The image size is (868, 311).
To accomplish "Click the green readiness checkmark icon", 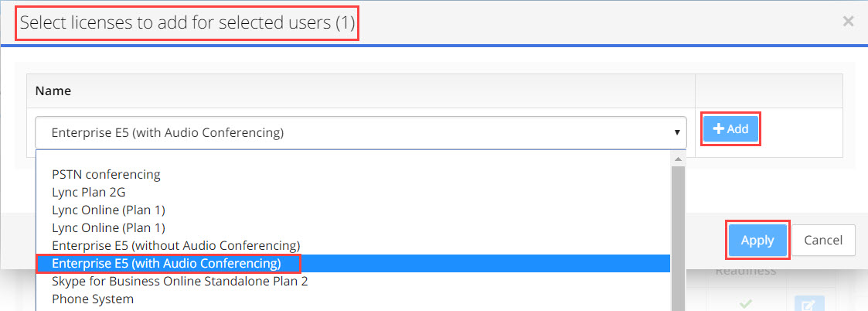I will pos(746,304).
